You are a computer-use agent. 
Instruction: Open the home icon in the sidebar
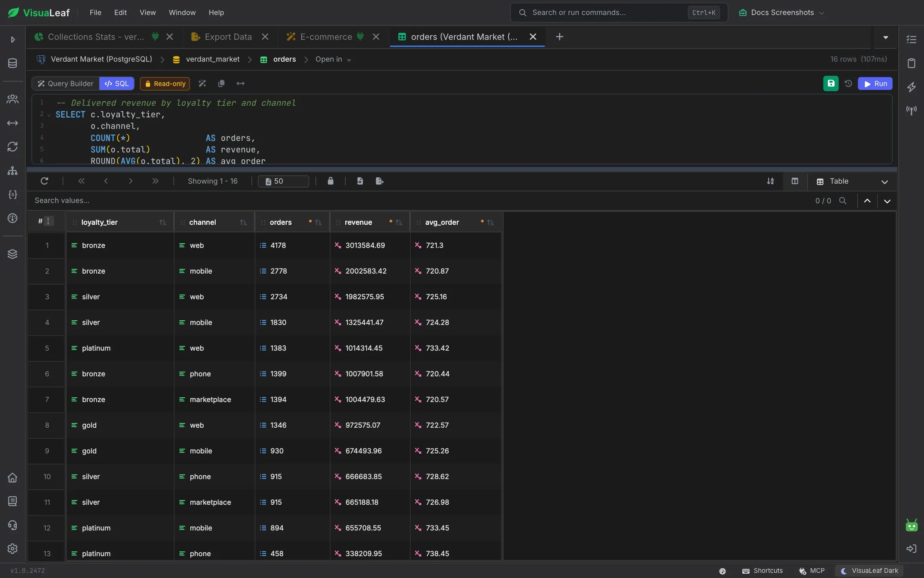click(x=12, y=477)
